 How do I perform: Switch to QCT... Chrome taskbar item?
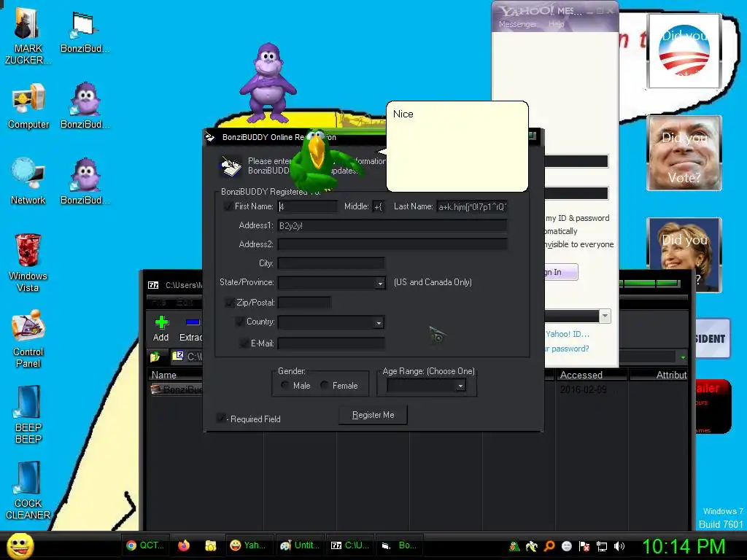point(145,545)
